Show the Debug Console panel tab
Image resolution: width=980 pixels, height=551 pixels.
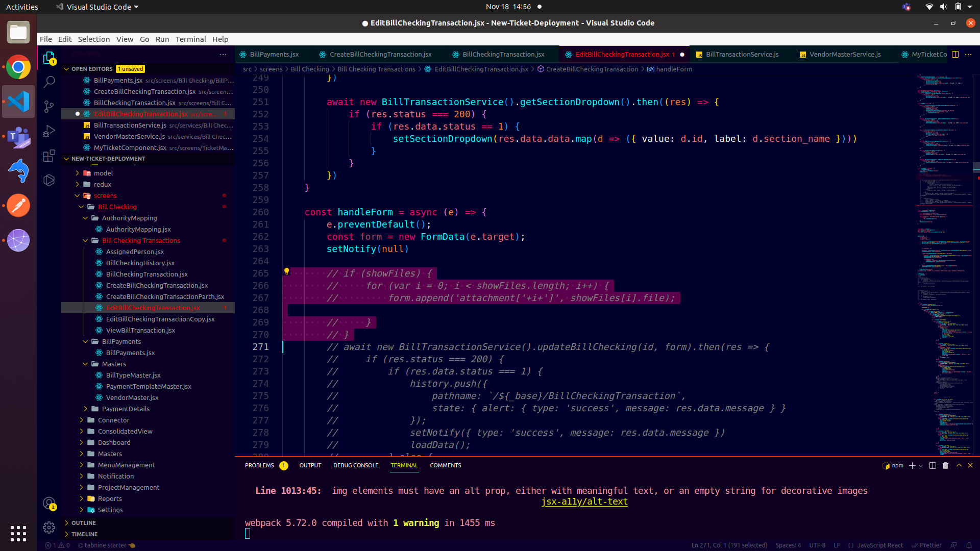pos(356,465)
